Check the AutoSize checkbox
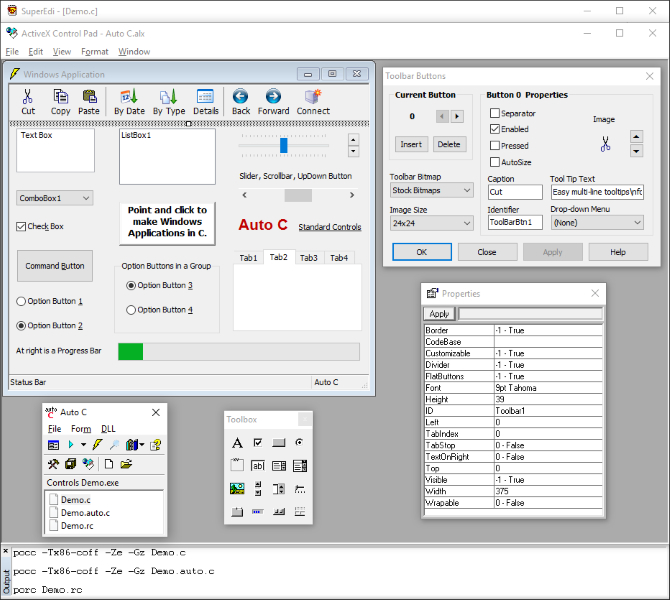Viewport: 670px width, 600px height. pyautogui.click(x=495, y=162)
